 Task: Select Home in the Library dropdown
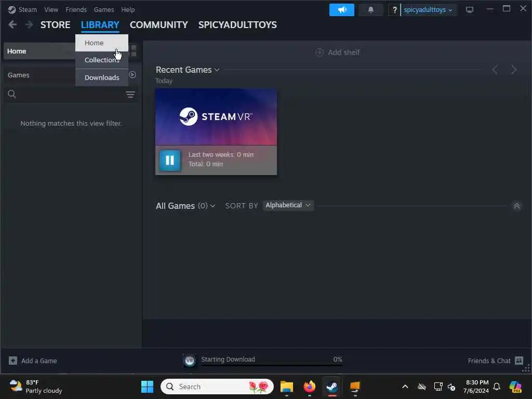tap(102, 43)
